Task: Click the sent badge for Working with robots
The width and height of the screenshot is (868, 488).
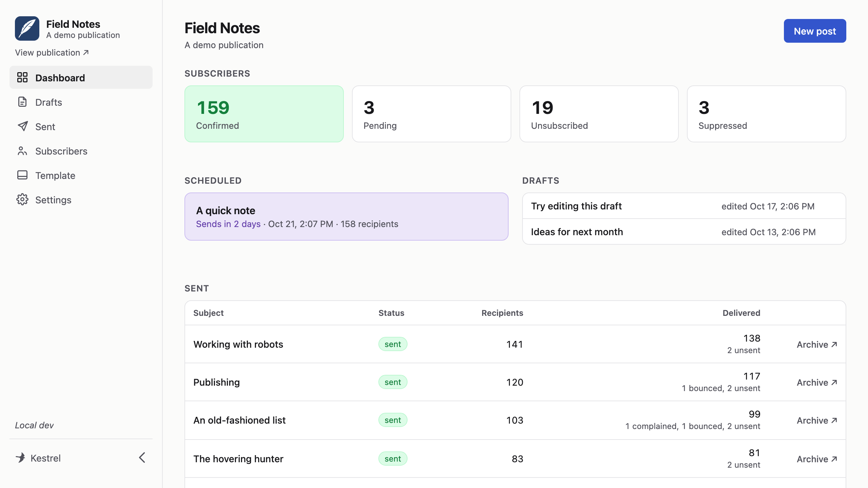Action: pos(393,344)
